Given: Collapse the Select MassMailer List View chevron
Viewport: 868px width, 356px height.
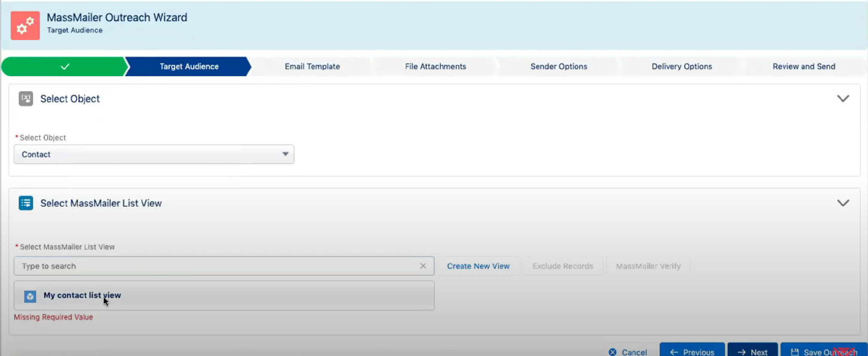Looking at the screenshot, I should pyautogui.click(x=843, y=203).
